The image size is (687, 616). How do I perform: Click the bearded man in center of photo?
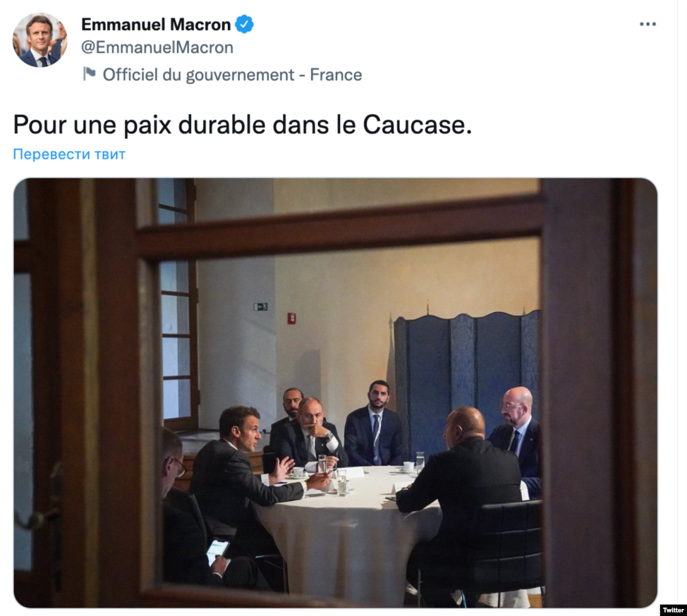[375, 425]
